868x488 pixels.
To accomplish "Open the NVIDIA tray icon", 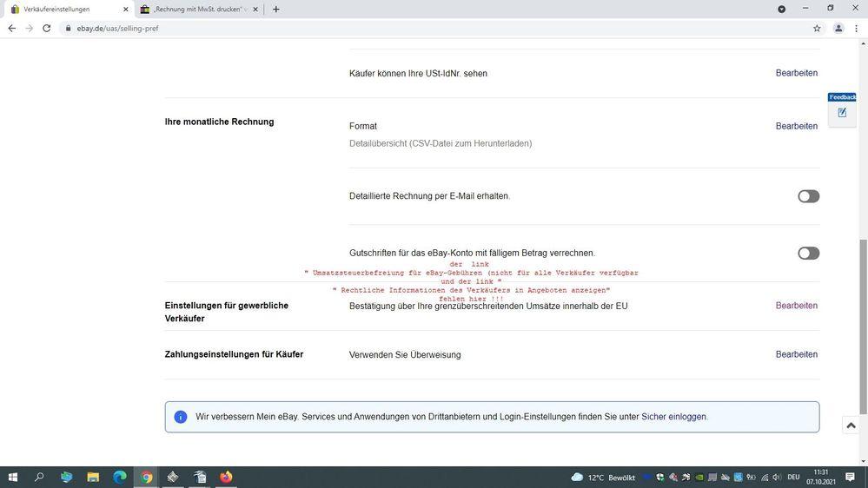I will (x=699, y=478).
